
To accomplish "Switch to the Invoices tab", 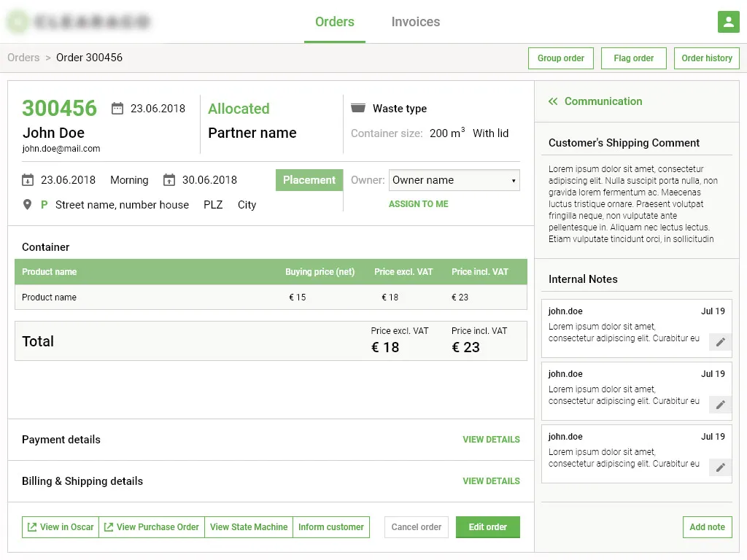I will [x=415, y=22].
